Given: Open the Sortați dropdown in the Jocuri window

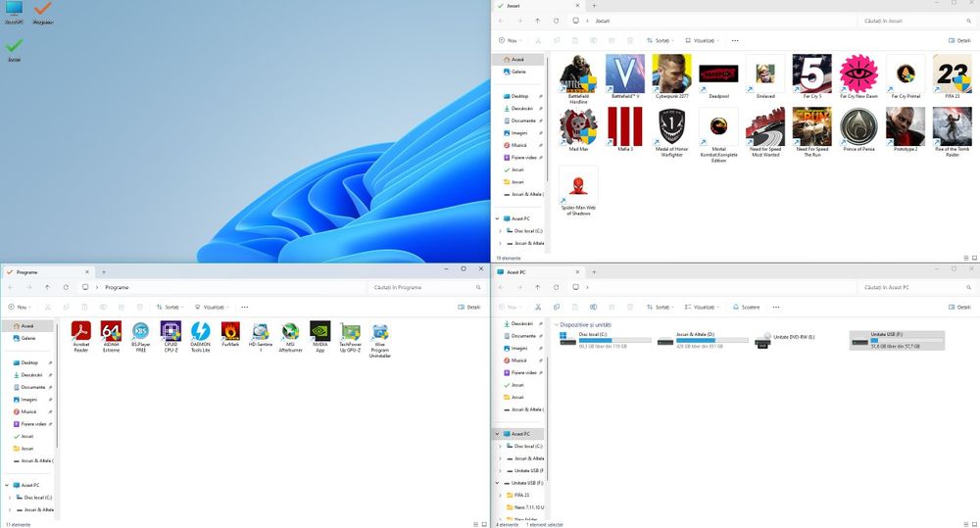Looking at the screenshot, I should coord(661,40).
